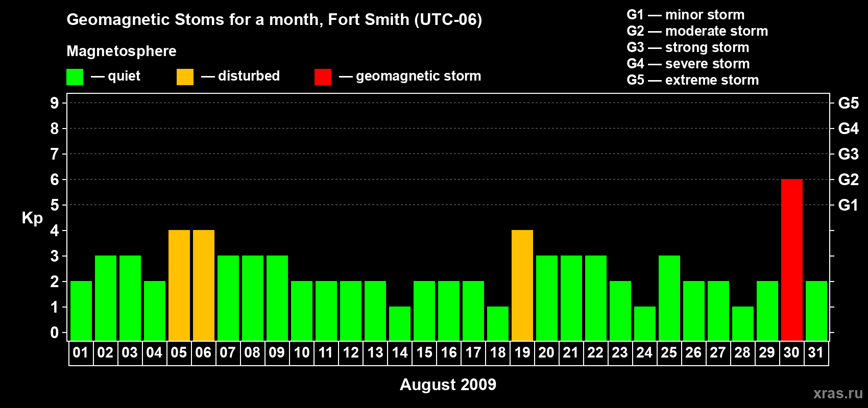The image size is (868, 408).
Task: Click the date label 31
Action: (816, 352)
